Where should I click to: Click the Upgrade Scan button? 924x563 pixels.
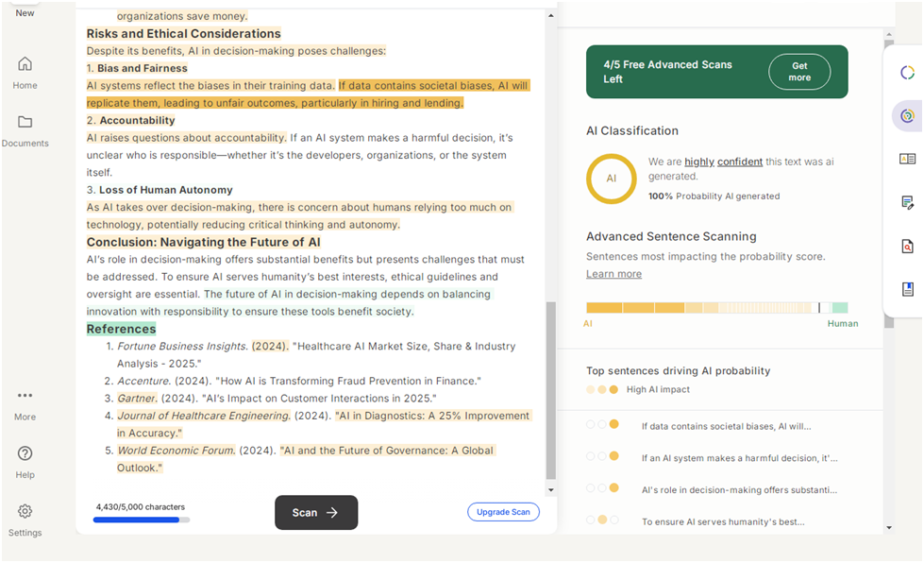(503, 512)
